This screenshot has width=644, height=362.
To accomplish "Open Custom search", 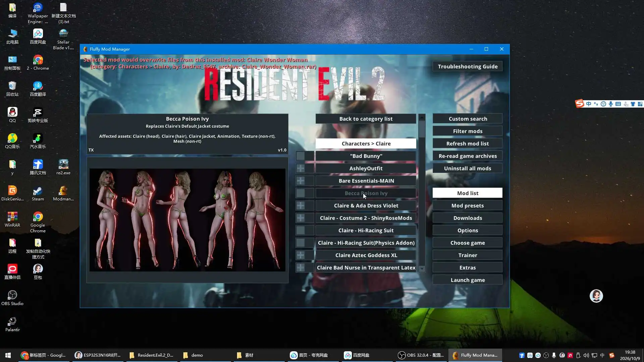I will click(468, 119).
